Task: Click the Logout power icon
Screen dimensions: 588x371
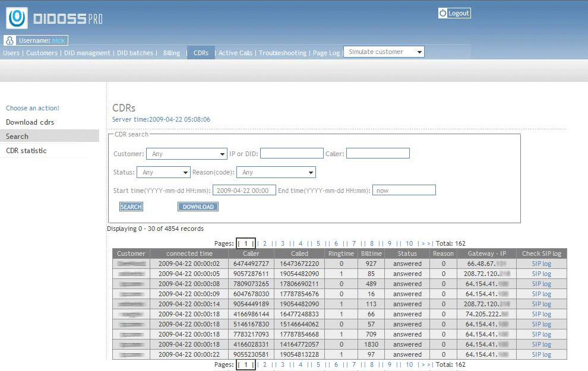Action: (x=442, y=13)
